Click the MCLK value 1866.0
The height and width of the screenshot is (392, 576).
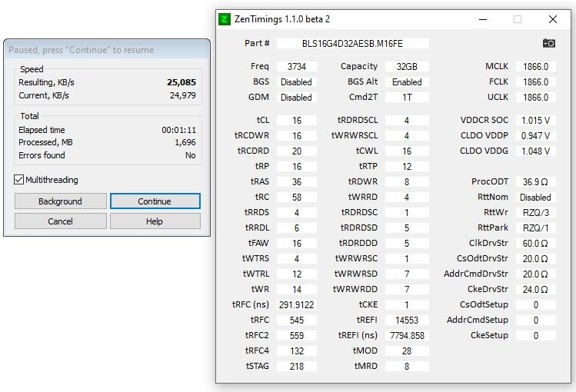click(535, 66)
